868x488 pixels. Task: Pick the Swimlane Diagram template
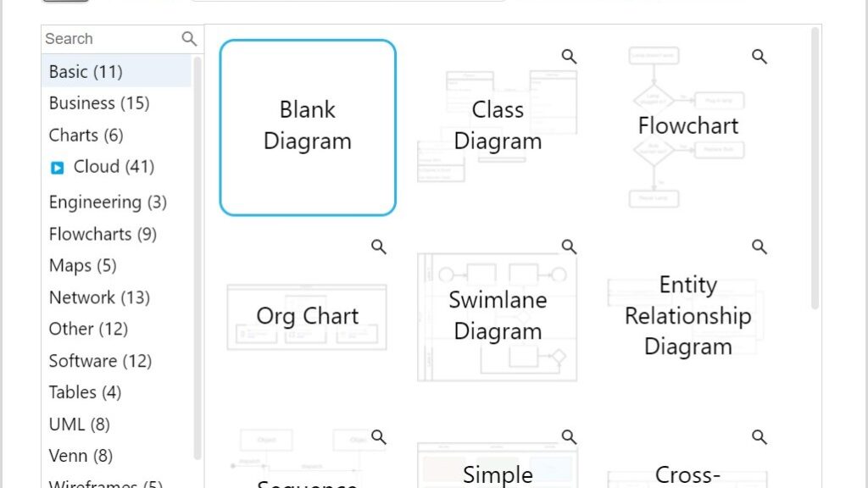coord(498,316)
